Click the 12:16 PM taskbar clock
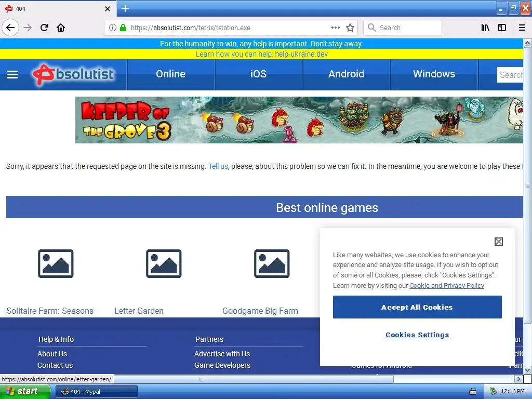This screenshot has height=399, width=532. pos(513,392)
